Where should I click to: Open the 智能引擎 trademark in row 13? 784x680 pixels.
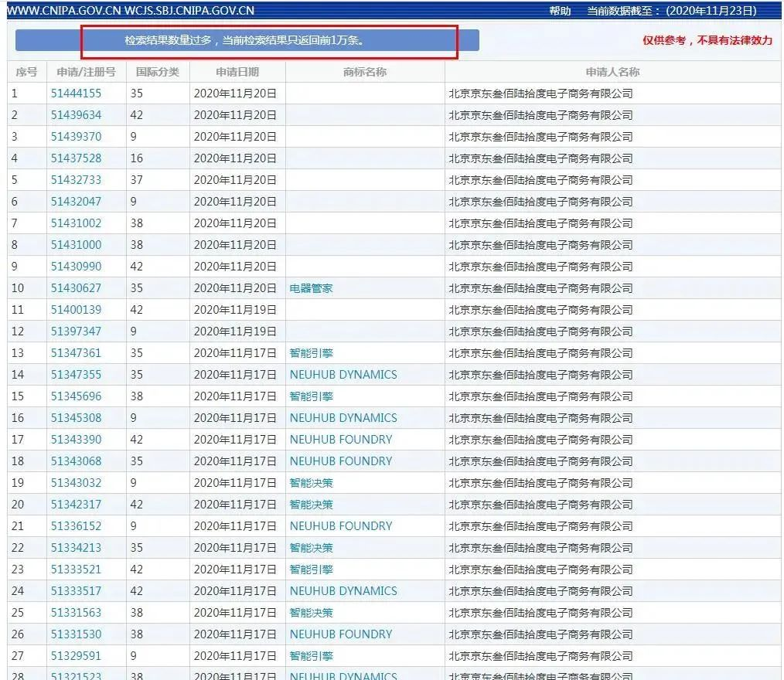click(311, 353)
